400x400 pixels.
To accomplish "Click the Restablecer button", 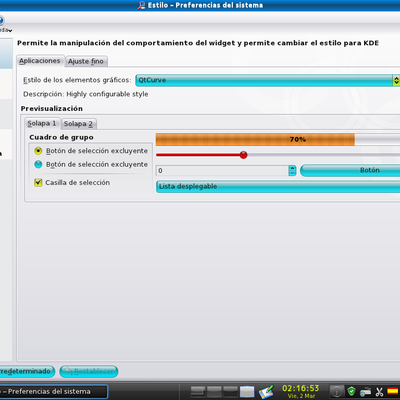I will (89, 371).
